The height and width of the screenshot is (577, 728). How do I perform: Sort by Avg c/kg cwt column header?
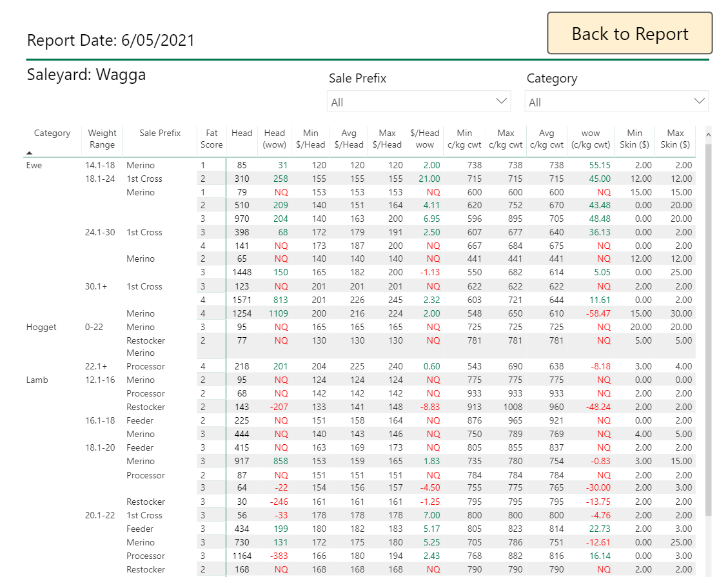tap(546, 139)
